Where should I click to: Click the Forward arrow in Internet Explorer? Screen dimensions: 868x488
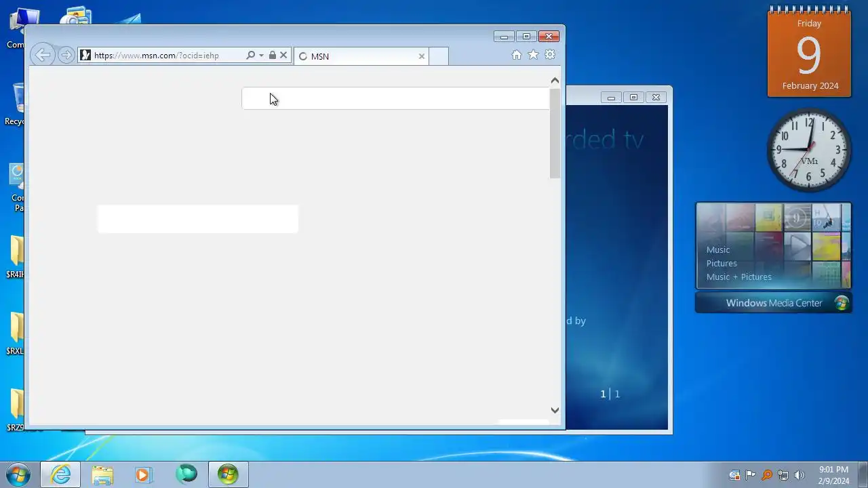click(66, 56)
